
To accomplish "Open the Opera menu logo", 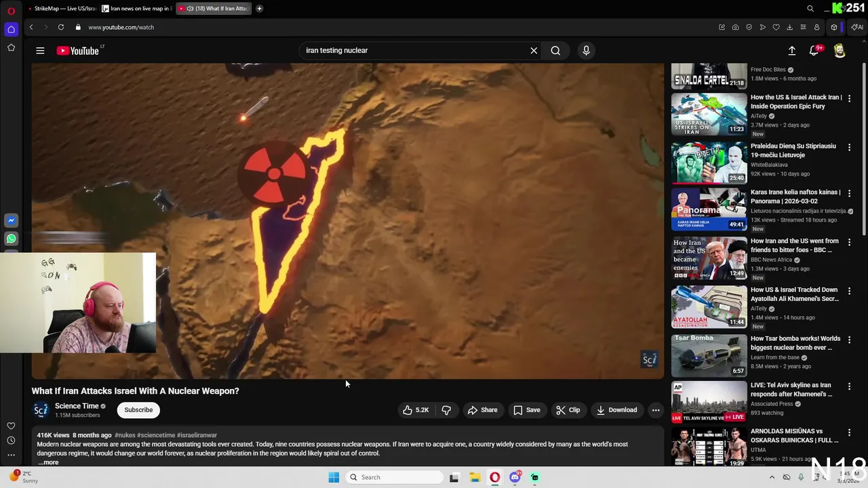I will [x=11, y=10].
